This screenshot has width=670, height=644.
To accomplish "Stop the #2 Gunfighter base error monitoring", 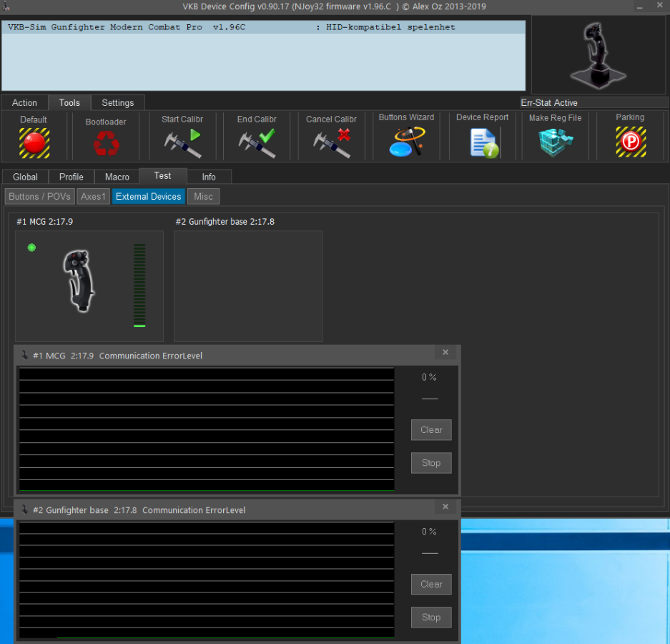I will (x=431, y=617).
